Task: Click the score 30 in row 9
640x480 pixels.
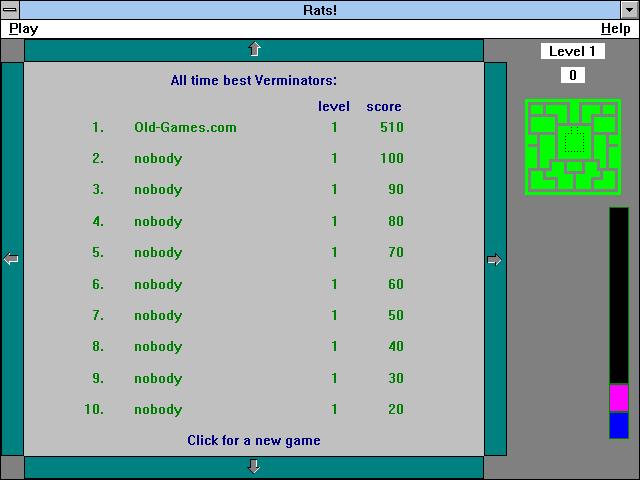Action: [396, 378]
